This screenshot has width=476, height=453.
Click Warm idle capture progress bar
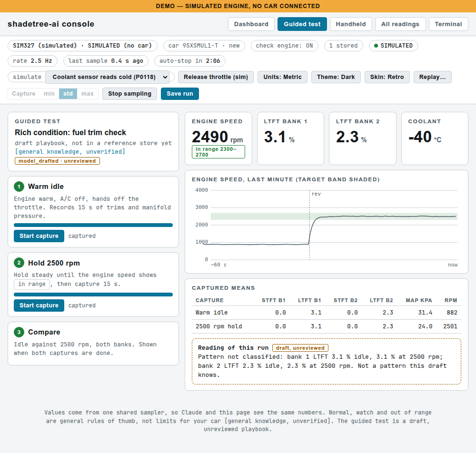(93, 225)
